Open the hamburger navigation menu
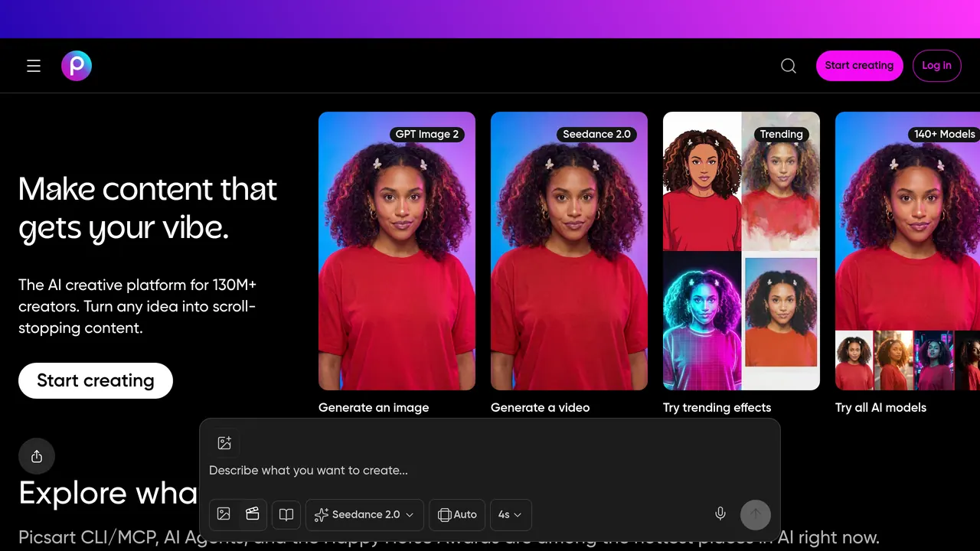This screenshot has width=980, height=551. (34, 67)
